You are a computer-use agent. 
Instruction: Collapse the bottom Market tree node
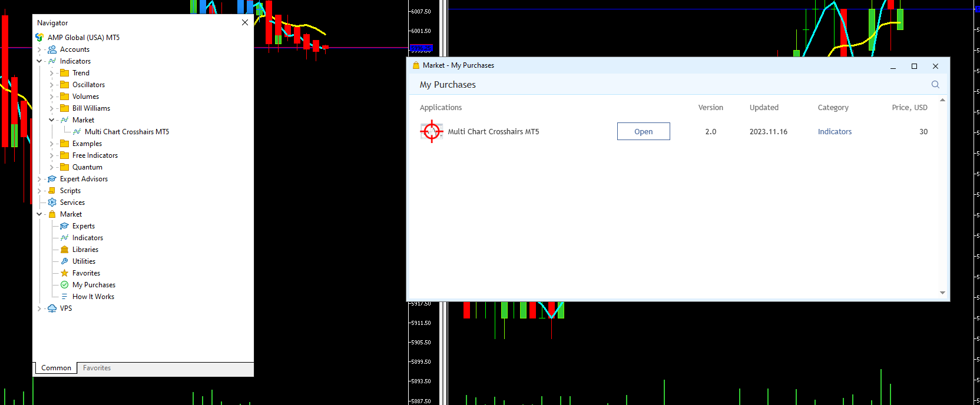39,214
